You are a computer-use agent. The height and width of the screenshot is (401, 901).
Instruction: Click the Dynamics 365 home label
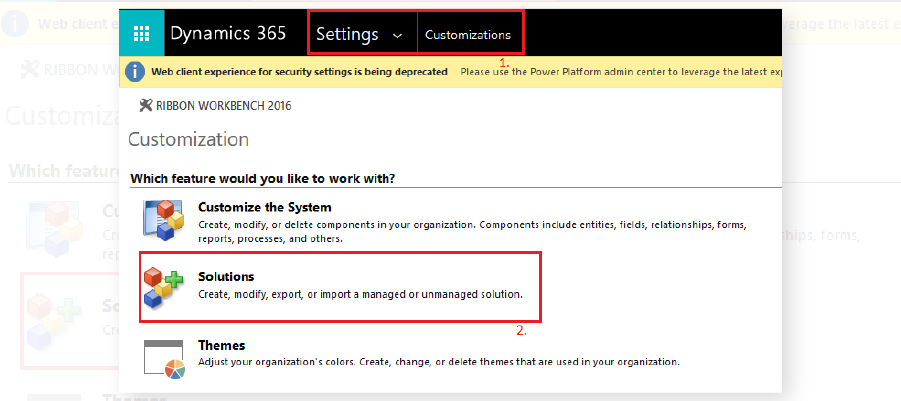[228, 33]
